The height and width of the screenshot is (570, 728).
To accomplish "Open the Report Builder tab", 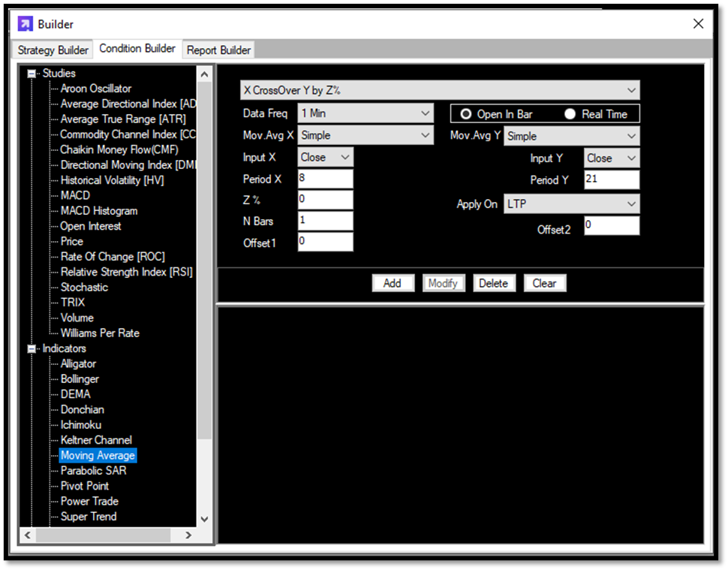I will click(218, 50).
